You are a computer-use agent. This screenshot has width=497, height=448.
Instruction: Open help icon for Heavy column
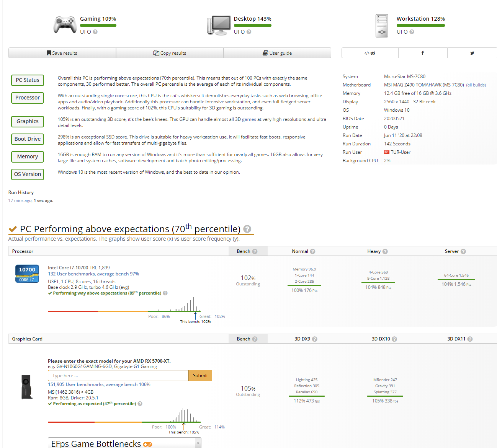coord(385,251)
